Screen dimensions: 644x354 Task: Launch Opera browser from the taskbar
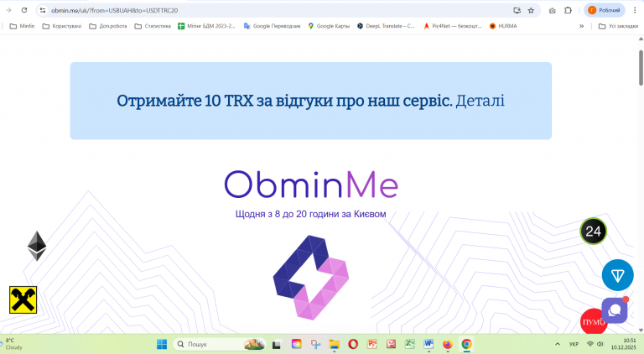[x=353, y=344]
